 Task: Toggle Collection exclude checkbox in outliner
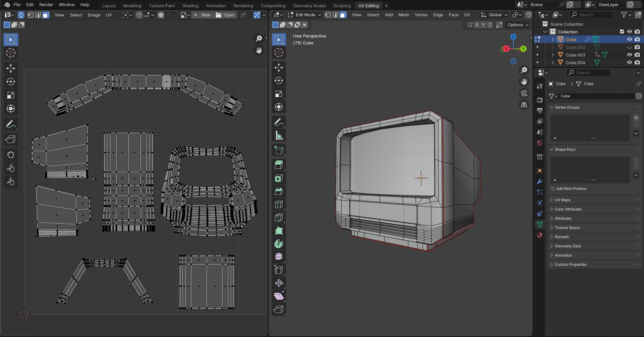click(622, 32)
